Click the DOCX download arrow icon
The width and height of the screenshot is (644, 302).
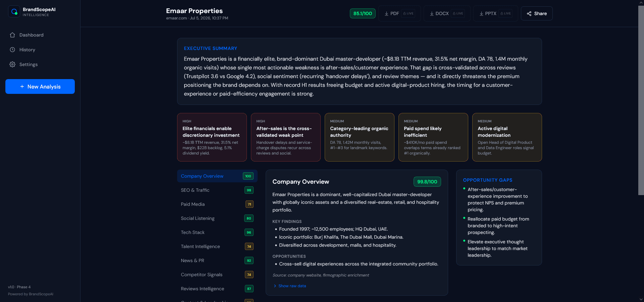coord(432,14)
